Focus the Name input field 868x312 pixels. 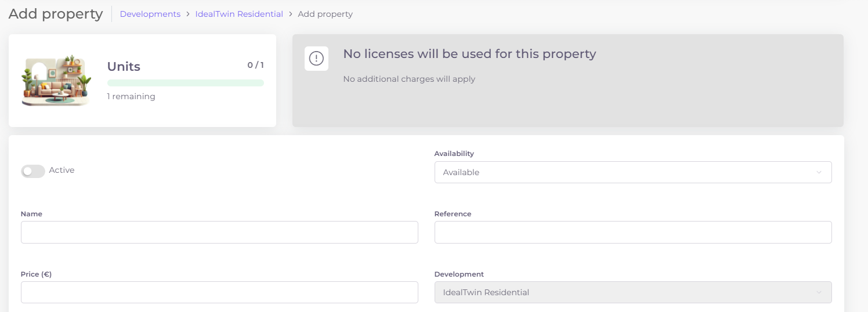[219, 232]
